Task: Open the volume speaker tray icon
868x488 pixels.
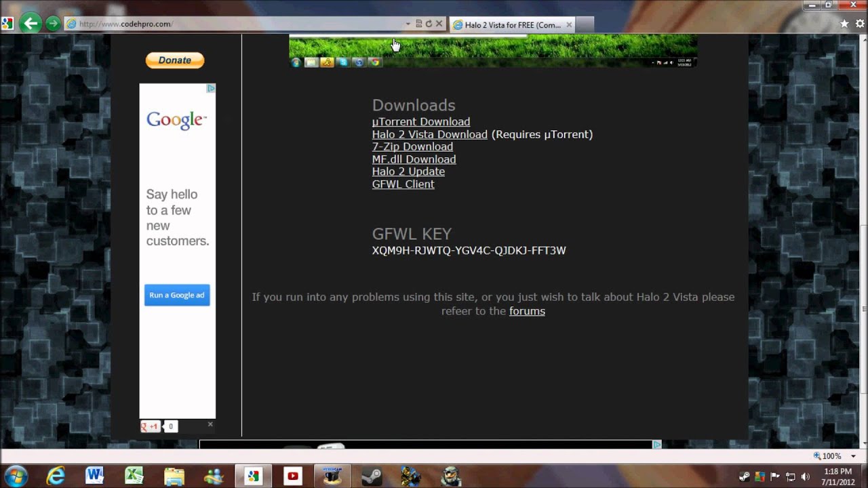Action: 805,476
